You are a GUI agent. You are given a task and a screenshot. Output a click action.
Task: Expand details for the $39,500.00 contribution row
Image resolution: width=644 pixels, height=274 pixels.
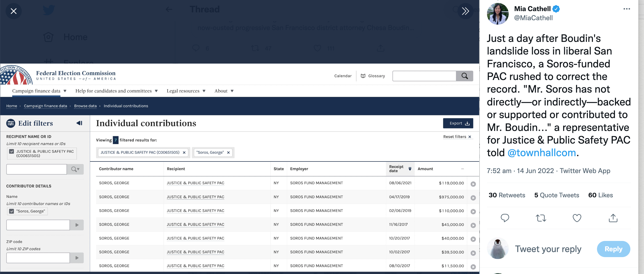coord(473,253)
